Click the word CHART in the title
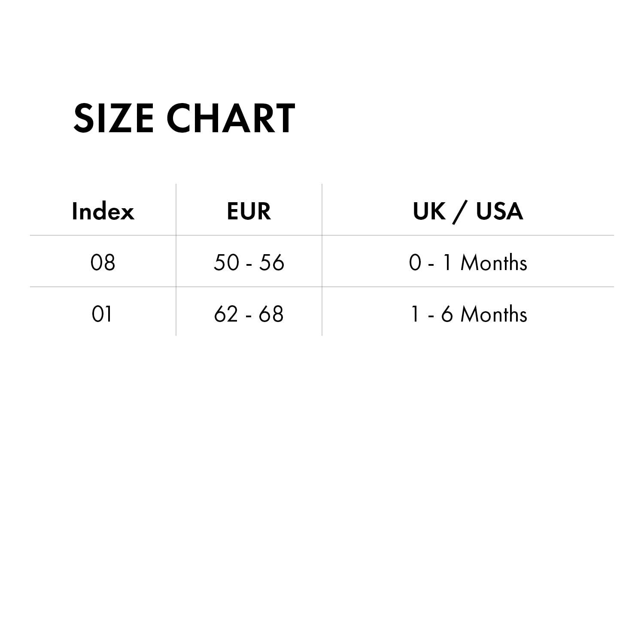The width and height of the screenshot is (644, 644). click(231, 118)
